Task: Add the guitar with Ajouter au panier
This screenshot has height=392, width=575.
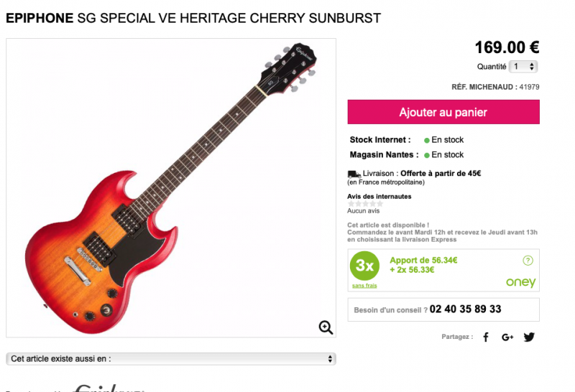Action: click(x=443, y=112)
